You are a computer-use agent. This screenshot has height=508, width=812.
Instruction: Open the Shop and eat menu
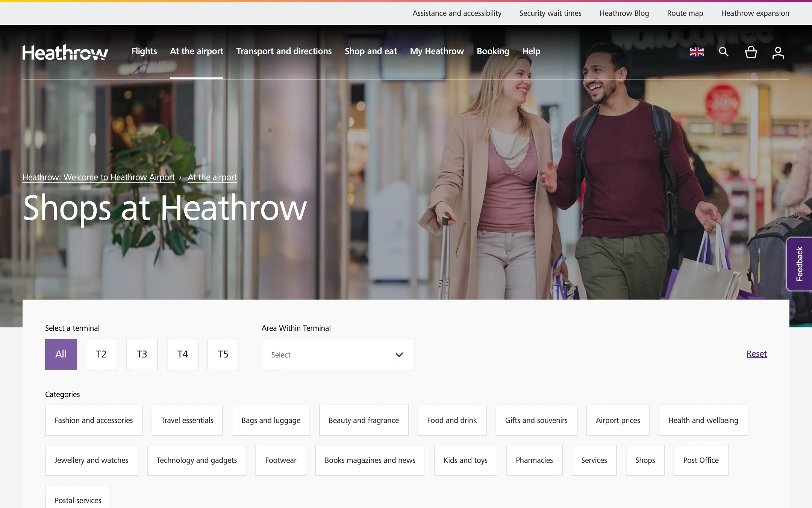371,51
